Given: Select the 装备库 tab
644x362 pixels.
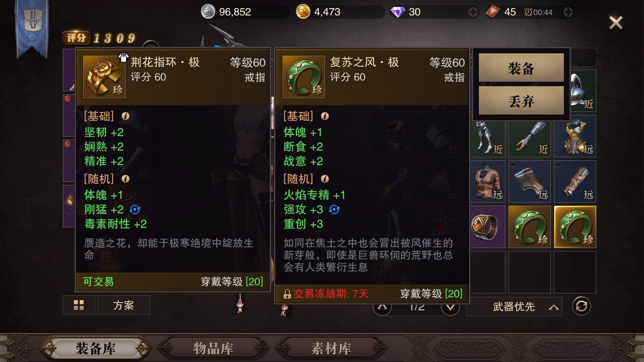Looking at the screenshot, I should [95, 348].
